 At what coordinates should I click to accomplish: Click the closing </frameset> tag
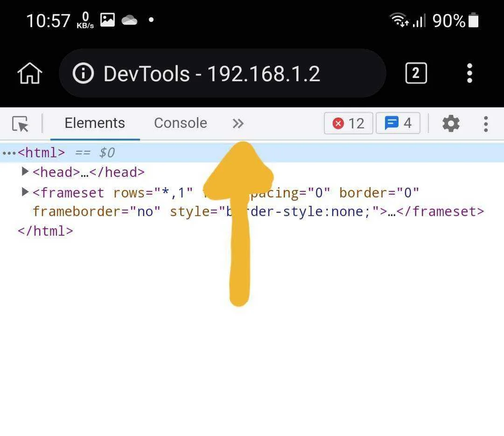pyautogui.click(x=441, y=211)
